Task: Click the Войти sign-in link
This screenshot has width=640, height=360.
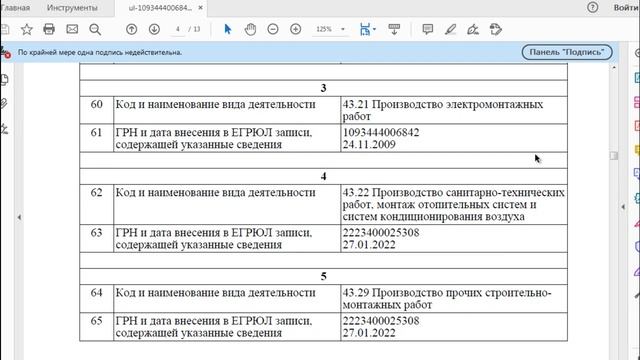Action: tap(627, 7)
